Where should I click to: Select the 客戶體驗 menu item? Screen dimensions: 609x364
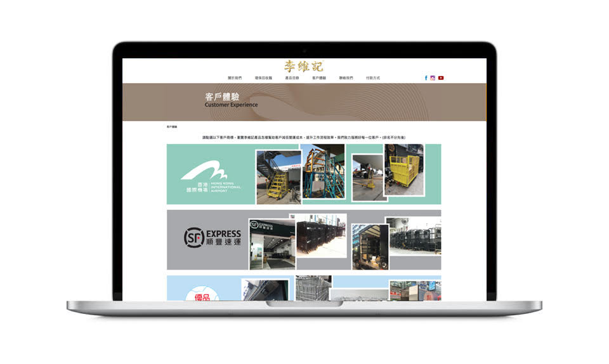(x=319, y=78)
